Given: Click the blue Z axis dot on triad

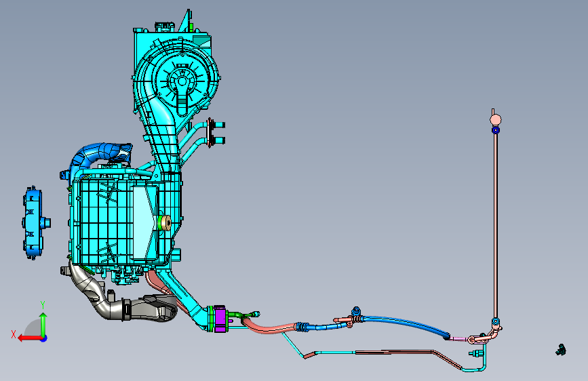Looking at the screenshot, I should pos(44,338).
